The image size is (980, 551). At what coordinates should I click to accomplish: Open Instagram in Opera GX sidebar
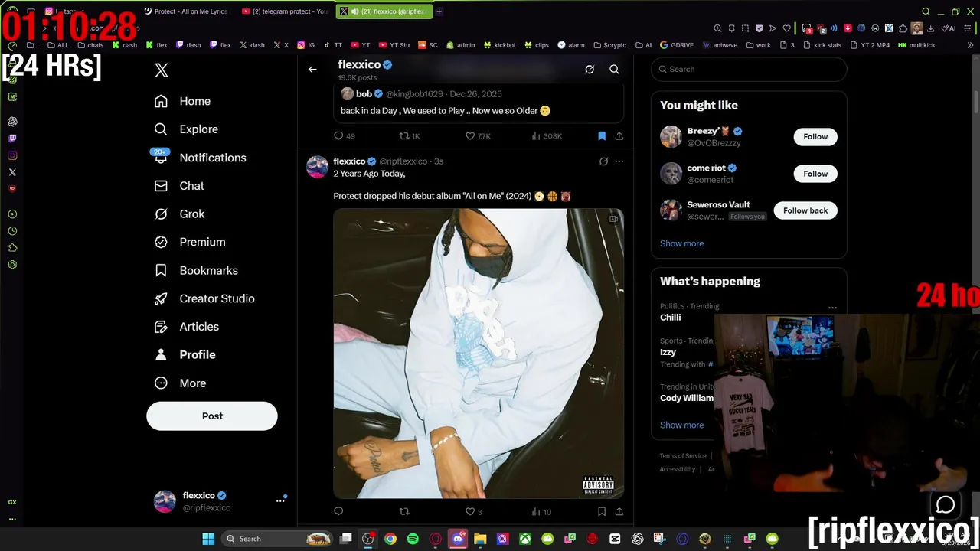[12, 155]
